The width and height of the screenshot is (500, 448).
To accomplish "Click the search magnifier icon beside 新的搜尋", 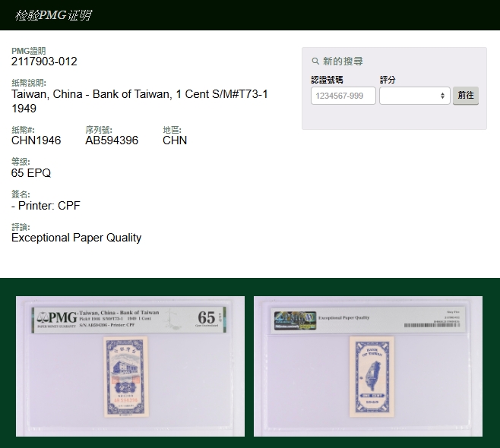I will 315,61.
